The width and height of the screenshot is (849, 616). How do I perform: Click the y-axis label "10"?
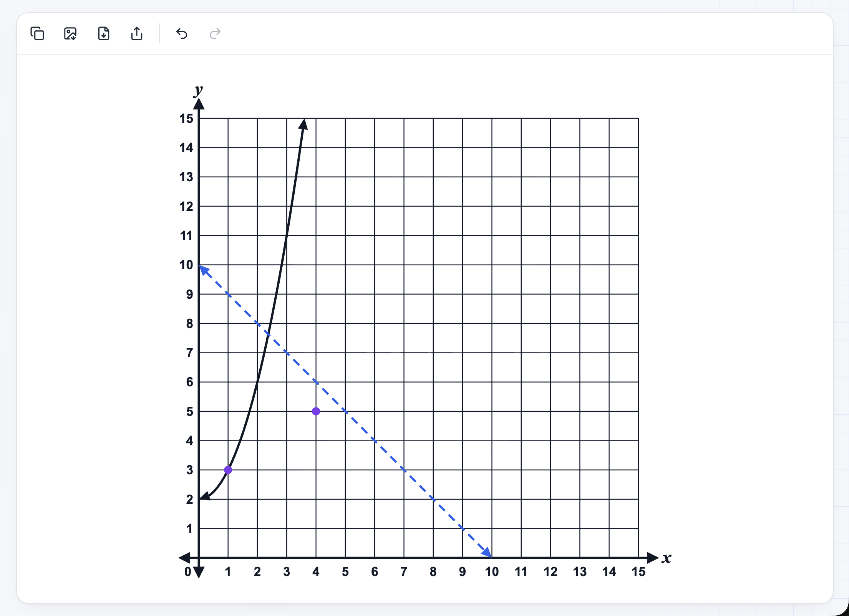coord(186,265)
